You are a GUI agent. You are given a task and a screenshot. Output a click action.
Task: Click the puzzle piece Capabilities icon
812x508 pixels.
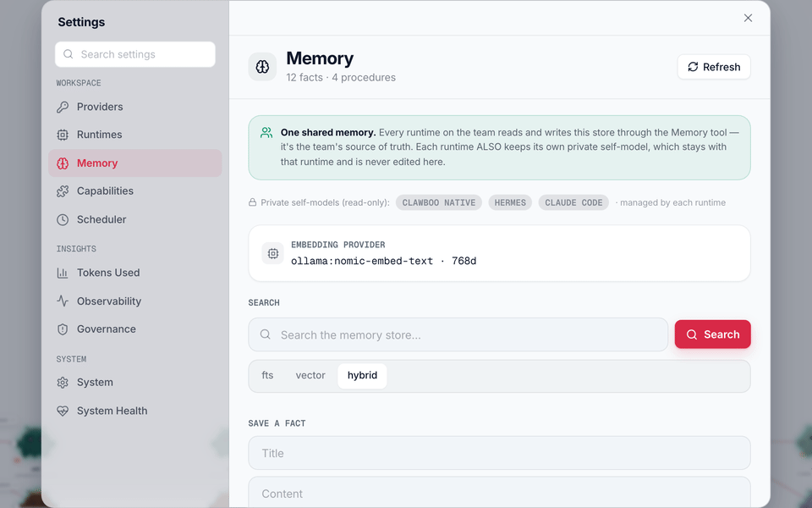[x=63, y=191]
